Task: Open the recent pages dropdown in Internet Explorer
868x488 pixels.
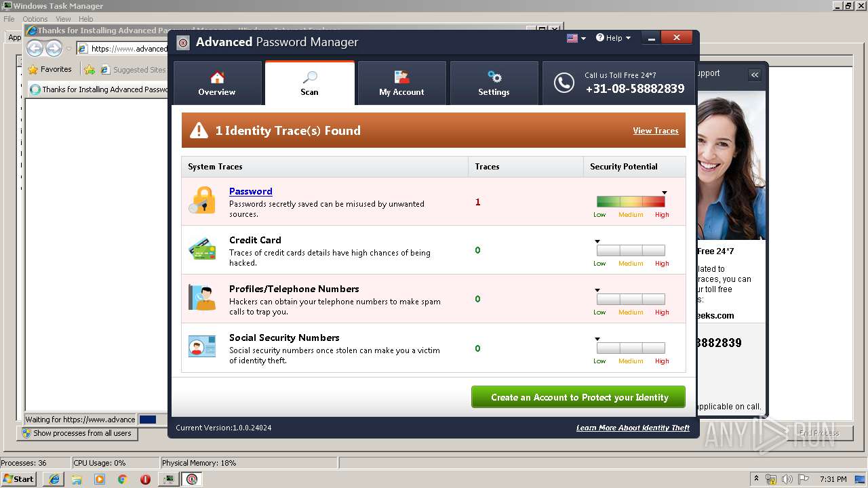Action: coord(68,49)
